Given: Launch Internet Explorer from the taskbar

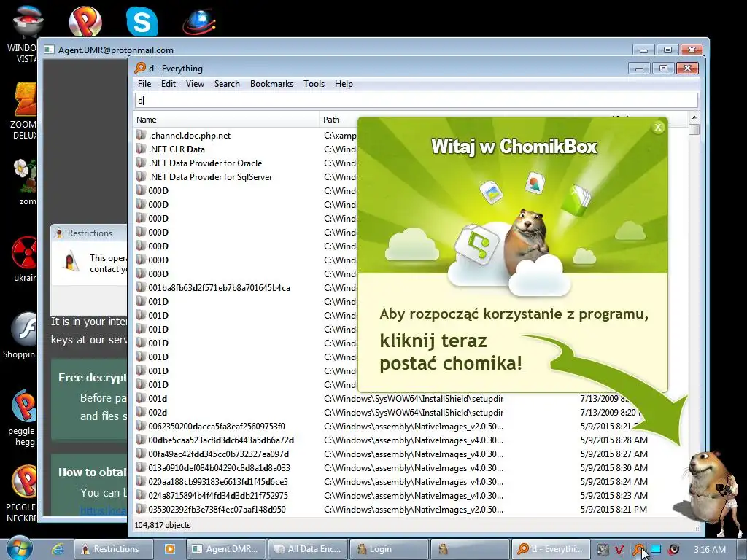Looking at the screenshot, I should pos(58,549).
